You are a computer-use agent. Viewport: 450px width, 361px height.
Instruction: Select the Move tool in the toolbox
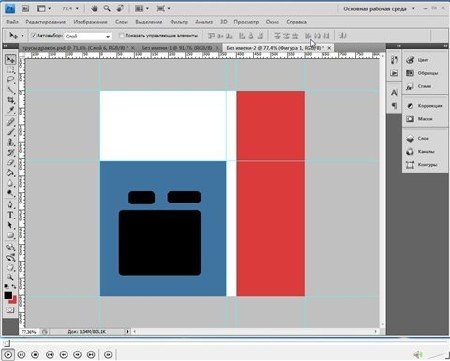pos(10,60)
